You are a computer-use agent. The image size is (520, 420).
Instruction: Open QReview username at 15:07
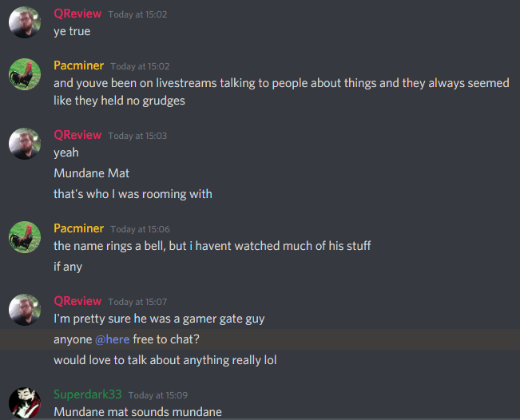point(77,301)
